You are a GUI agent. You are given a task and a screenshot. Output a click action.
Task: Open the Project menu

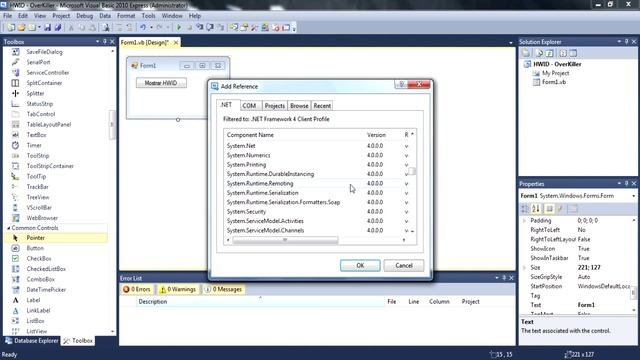[x=61, y=16]
